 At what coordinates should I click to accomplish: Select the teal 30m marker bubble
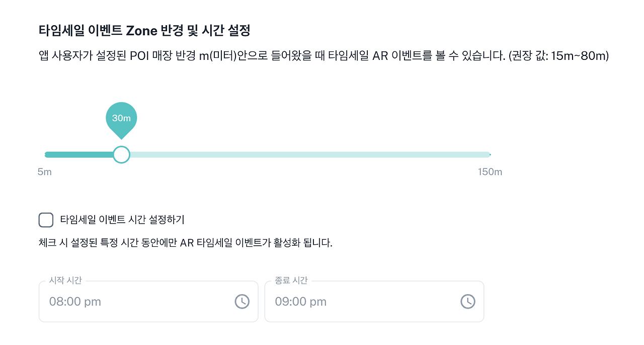point(121,117)
